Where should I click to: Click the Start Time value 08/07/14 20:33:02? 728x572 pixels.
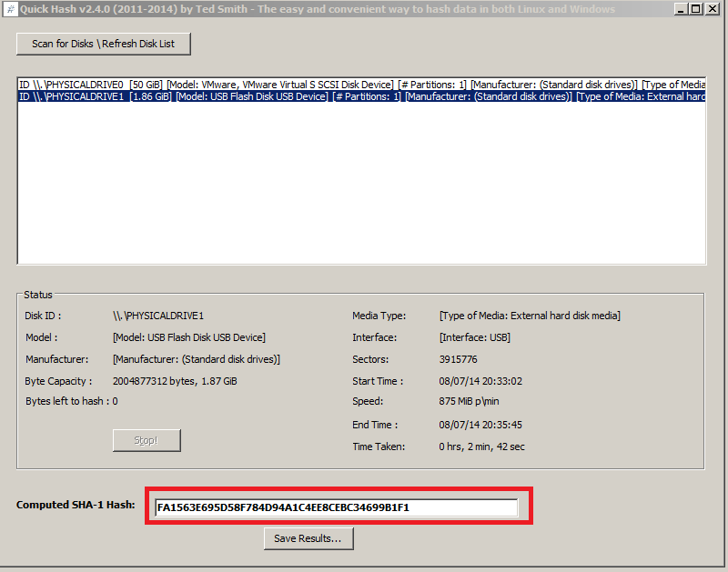point(480,381)
